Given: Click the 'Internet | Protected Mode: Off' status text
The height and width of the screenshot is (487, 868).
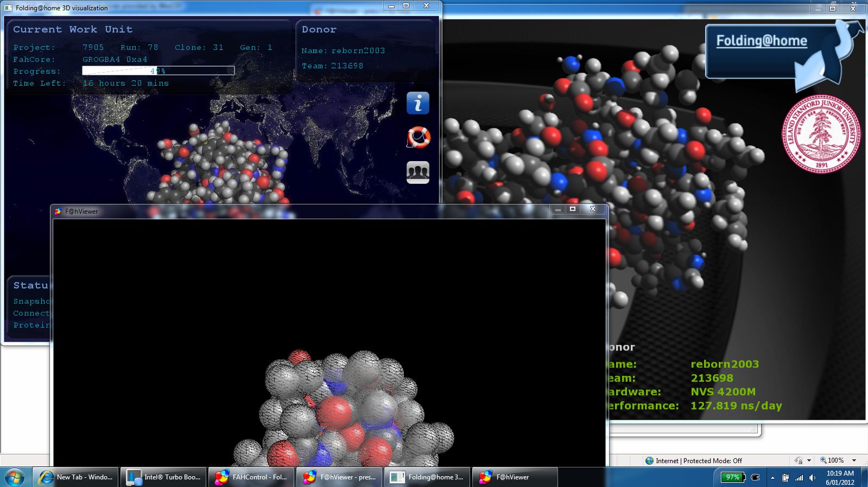Looking at the screenshot, I should click(699, 461).
